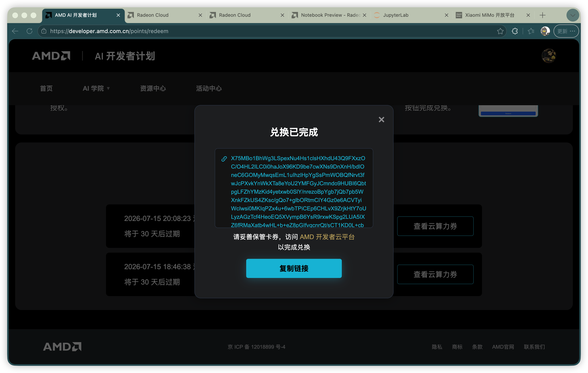Go to 首页 in the navigation
Screen dimensions: 588x373
point(46,88)
